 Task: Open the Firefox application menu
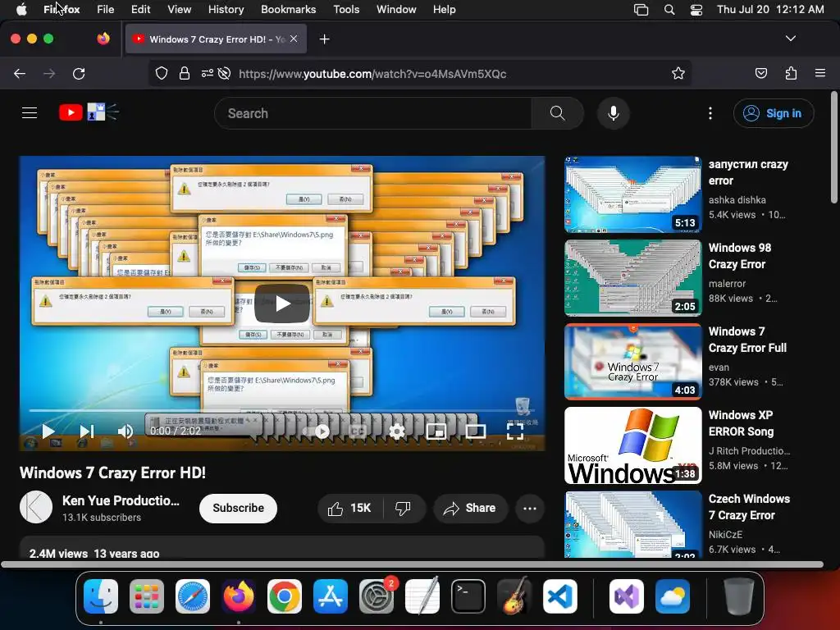[x=820, y=73]
